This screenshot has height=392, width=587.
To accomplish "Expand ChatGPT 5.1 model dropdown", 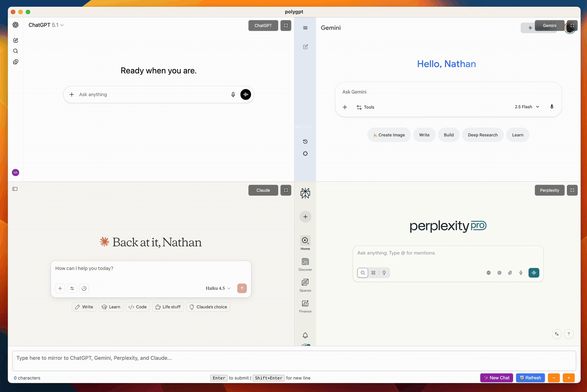I will tap(46, 25).
